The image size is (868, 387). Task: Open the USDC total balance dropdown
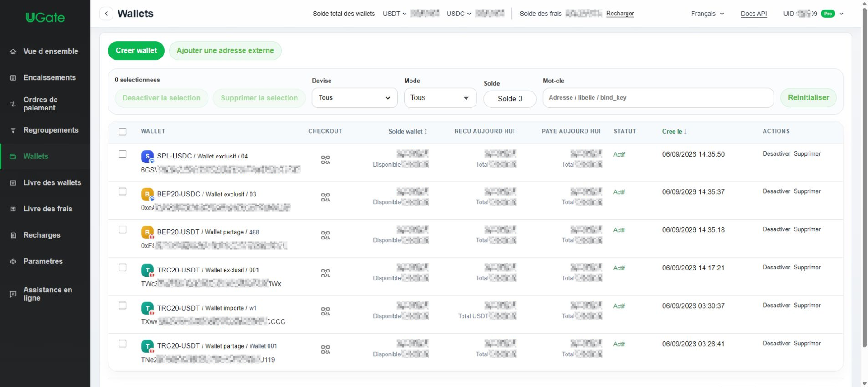pyautogui.click(x=459, y=14)
